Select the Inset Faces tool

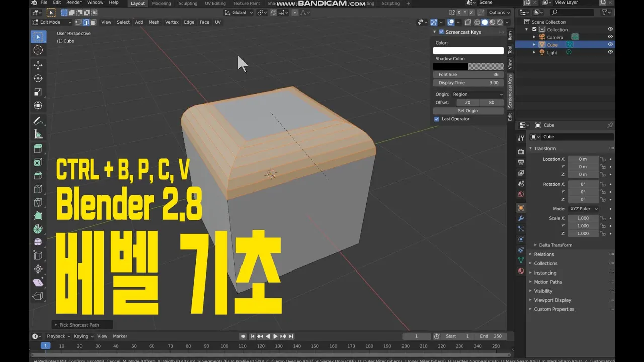(38, 162)
